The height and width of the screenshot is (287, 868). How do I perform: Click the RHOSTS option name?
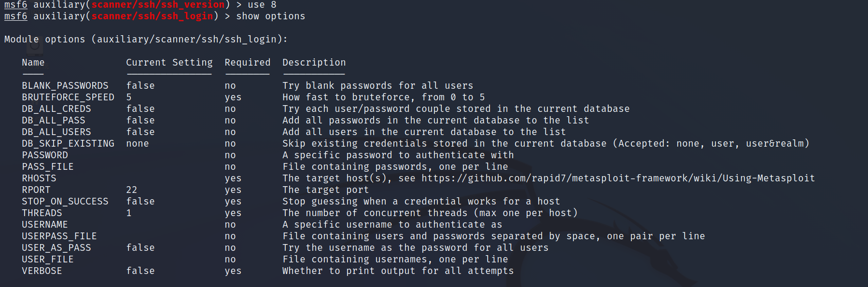point(39,178)
